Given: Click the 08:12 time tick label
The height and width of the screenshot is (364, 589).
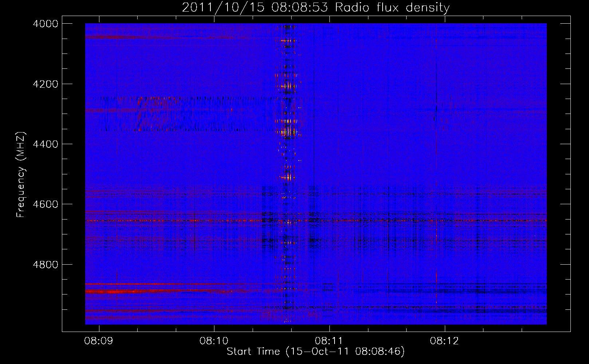Looking at the screenshot, I should tap(444, 341).
